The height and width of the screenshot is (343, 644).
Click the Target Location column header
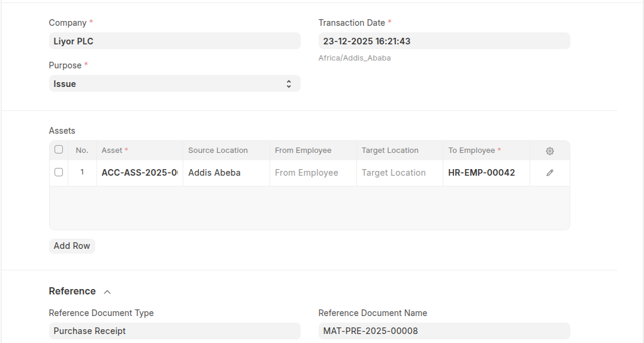[x=390, y=151]
